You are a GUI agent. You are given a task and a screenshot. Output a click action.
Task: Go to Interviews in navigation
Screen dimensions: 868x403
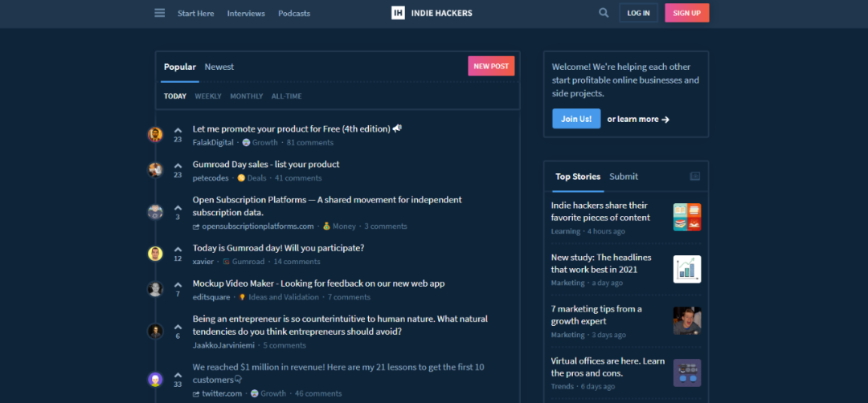[246, 14]
